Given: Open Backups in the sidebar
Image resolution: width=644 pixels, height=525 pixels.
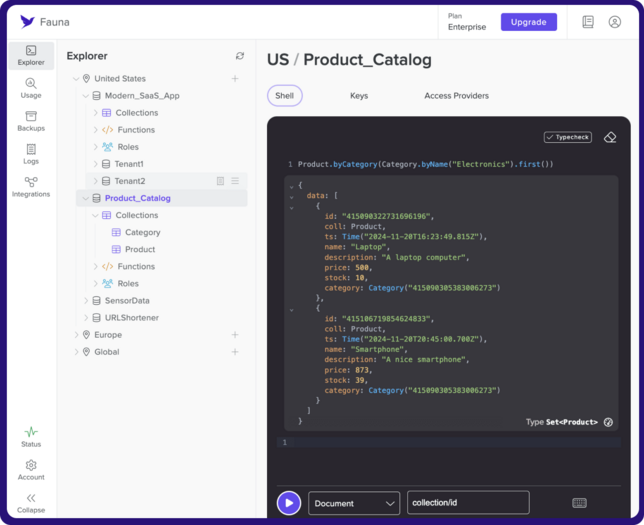Looking at the screenshot, I should pos(31,121).
